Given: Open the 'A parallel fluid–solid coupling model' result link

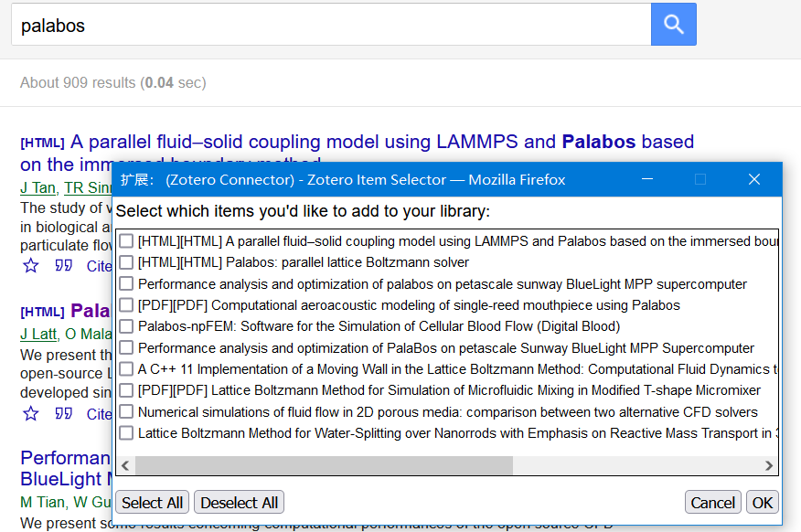Looking at the screenshot, I should (x=382, y=142).
